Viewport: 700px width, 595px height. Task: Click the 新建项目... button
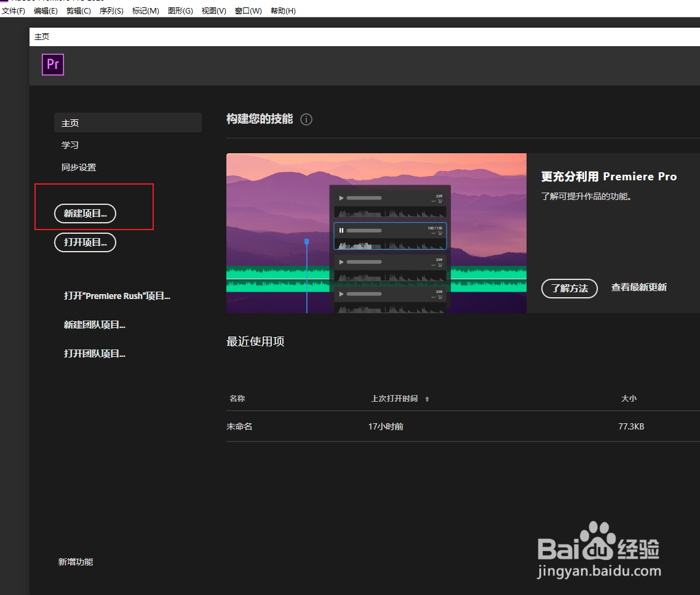tap(86, 214)
